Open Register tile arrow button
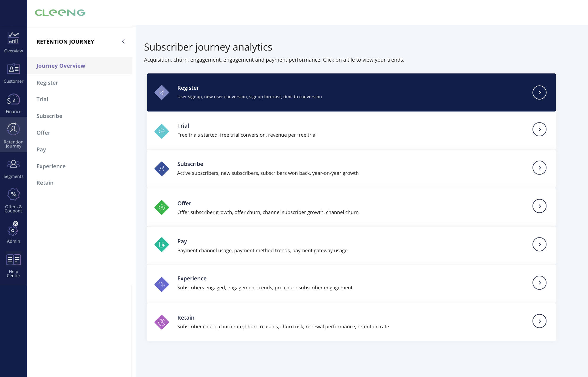 (x=539, y=92)
